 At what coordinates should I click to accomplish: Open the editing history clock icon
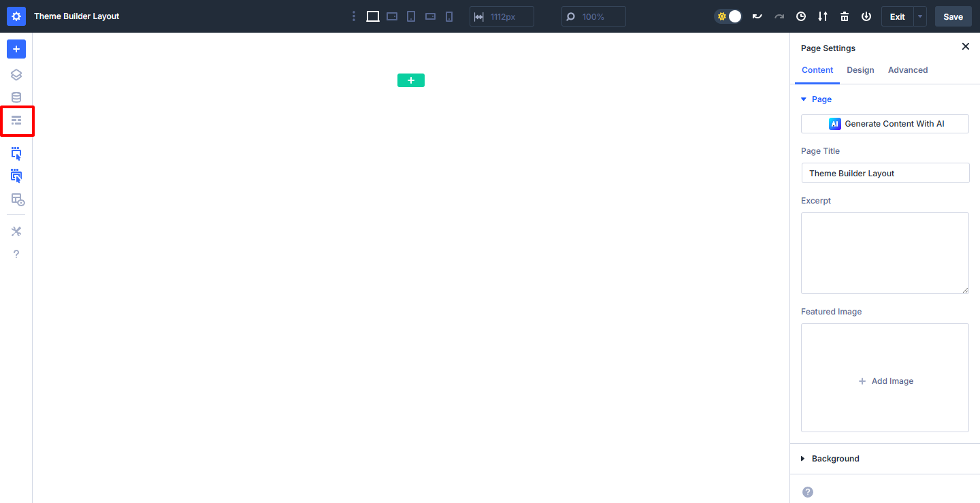click(x=801, y=16)
